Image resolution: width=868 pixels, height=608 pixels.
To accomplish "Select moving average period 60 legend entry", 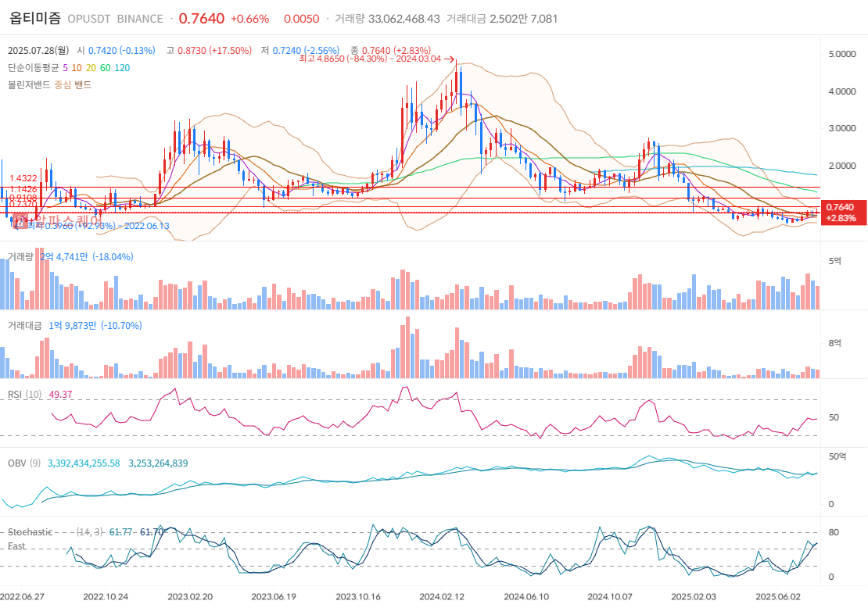I will (x=106, y=67).
